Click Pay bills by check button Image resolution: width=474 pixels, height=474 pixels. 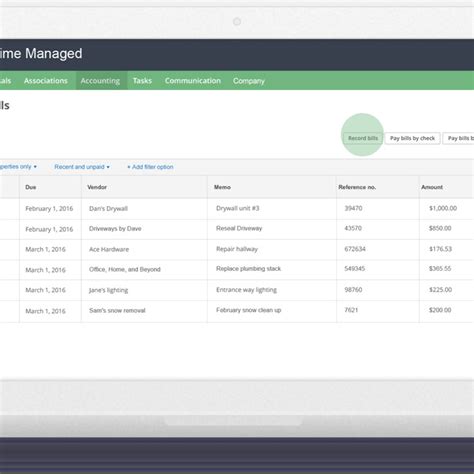click(x=412, y=138)
